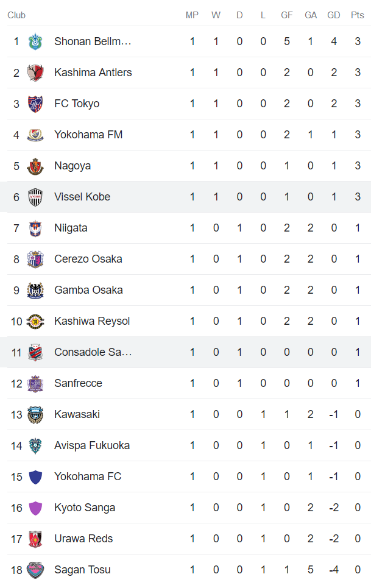This screenshot has height=588, width=371.
Task: Click the Yokohama FM crest
Action: 35,135
